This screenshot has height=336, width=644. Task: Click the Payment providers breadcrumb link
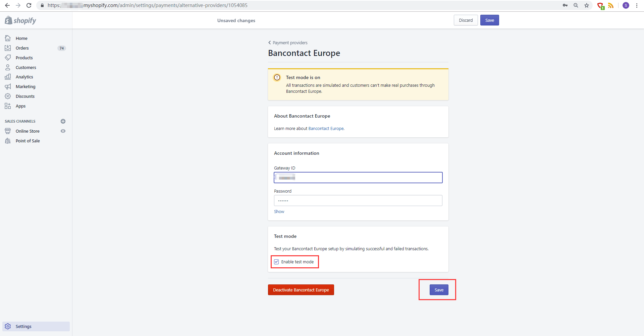(x=290, y=43)
